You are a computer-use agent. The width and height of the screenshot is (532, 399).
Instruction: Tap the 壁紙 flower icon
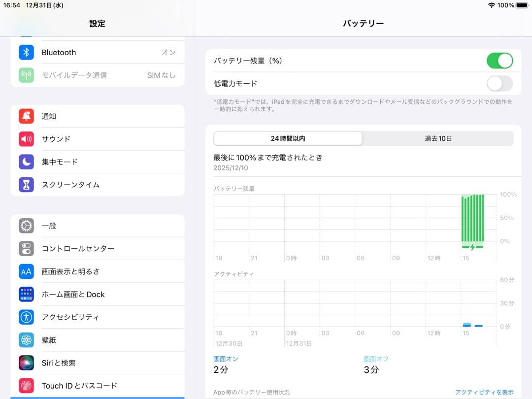26,340
